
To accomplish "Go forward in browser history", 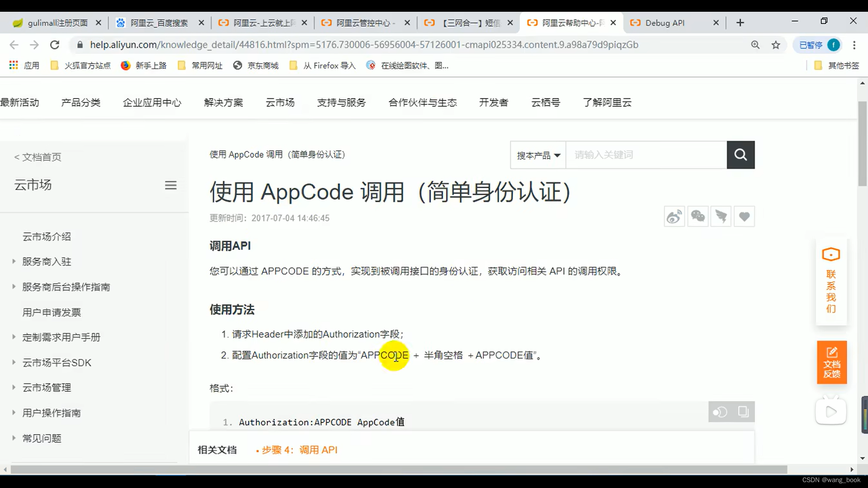I will click(34, 45).
